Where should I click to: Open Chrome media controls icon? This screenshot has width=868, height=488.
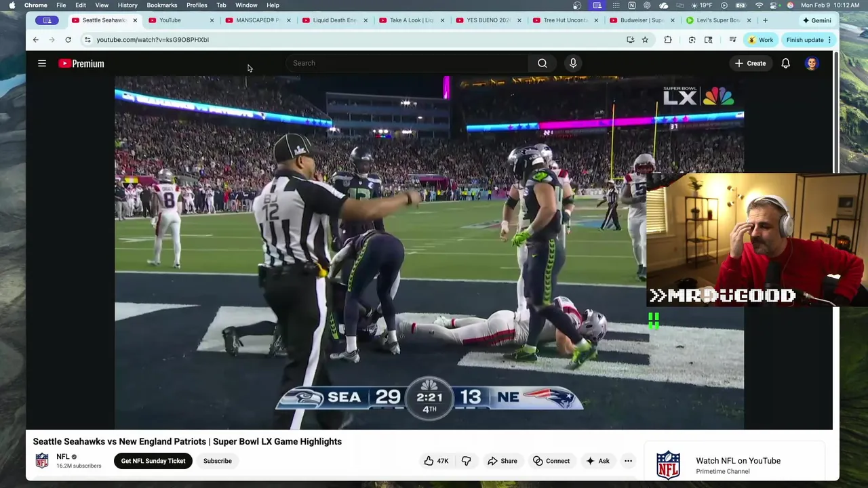[x=732, y=40]
